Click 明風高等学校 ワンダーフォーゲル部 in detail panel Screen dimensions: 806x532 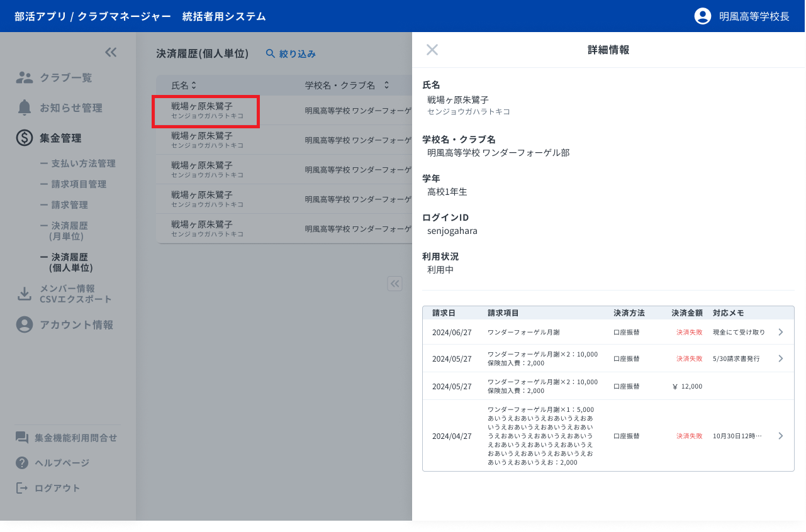(x=498, y=153)
